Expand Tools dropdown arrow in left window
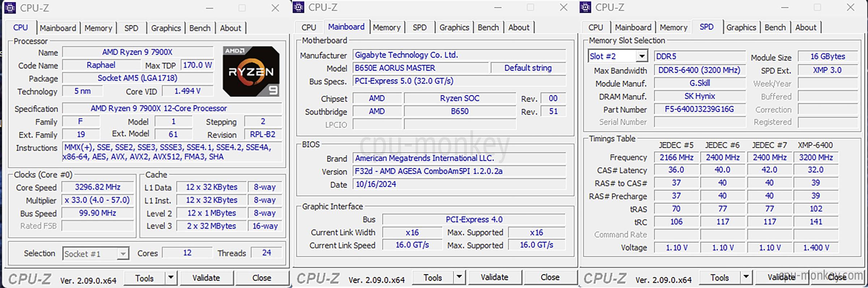868x288 pixels. 171,278
